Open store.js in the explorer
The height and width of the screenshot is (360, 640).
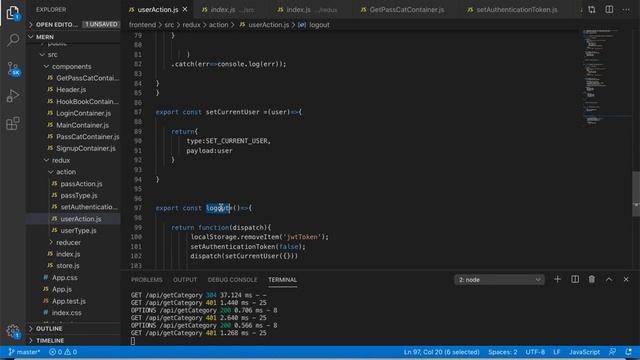(68, 265)
